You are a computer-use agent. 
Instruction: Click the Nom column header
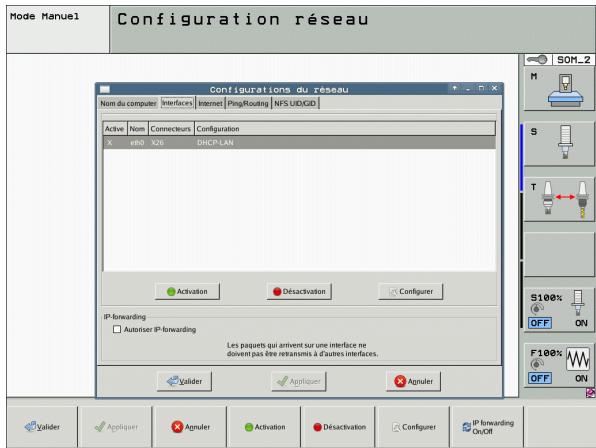pyautogui.click(x=137, y=129)
